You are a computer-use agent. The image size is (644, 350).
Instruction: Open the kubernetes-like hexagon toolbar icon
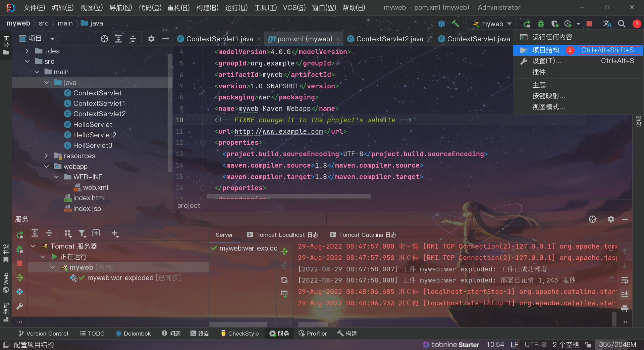[x=441, y=24]
